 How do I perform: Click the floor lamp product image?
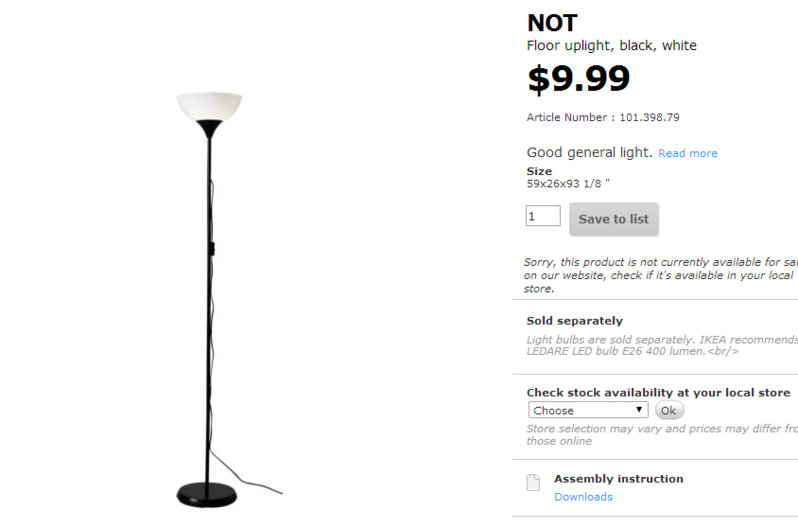210,300
